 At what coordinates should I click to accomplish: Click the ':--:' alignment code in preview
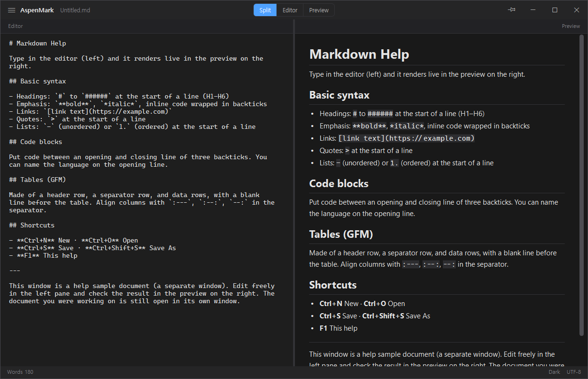pyautogui.click(x=432, y=264)
